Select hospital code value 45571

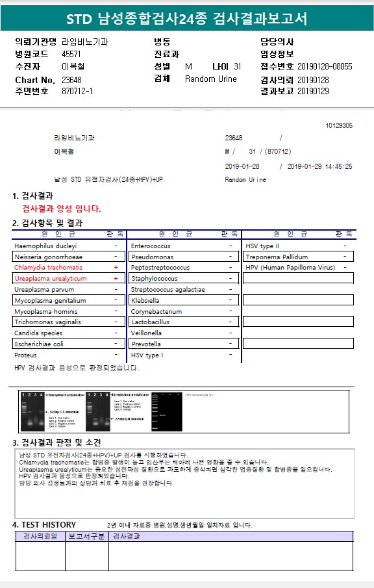pyautogui.click(x=71, y=54)
